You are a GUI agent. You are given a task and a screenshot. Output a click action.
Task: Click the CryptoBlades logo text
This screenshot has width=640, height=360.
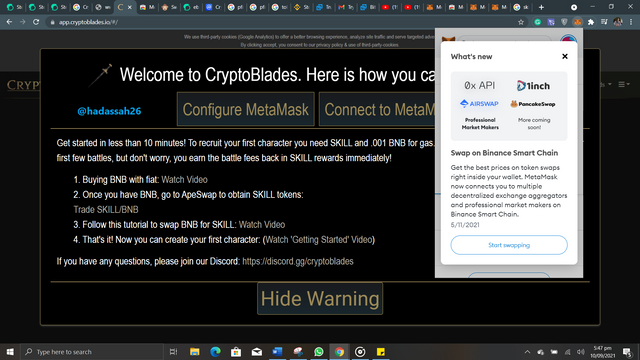click(23, 85)
